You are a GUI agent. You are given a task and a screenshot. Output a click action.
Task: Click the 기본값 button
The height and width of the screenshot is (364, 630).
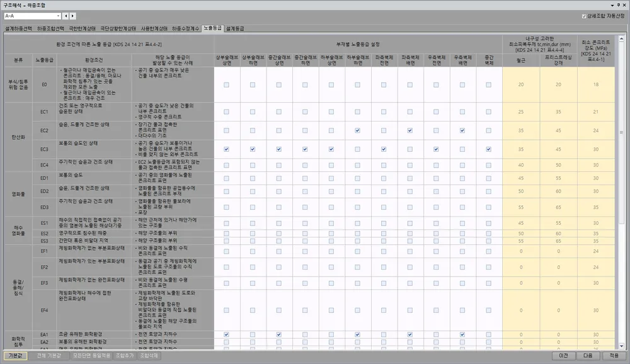[x=15, y=356]
